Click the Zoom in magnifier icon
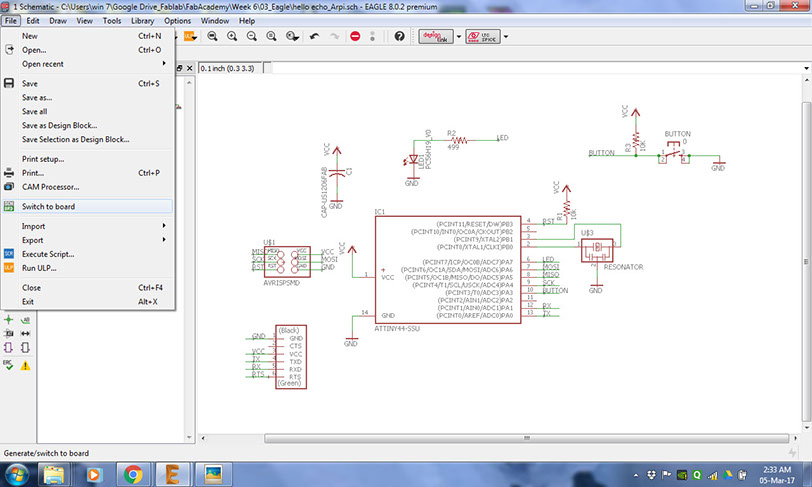Viewport: 812px width, 487px height. tap(232, 36)
